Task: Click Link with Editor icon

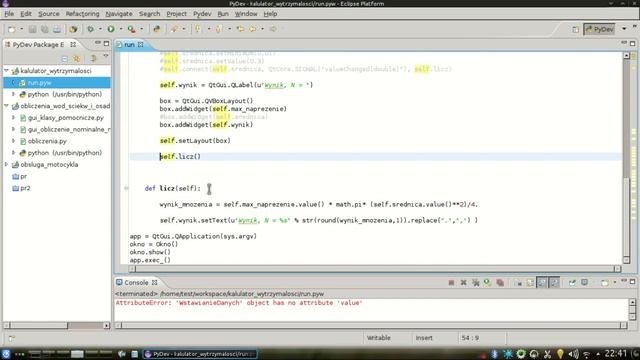Action: [76, 58]
